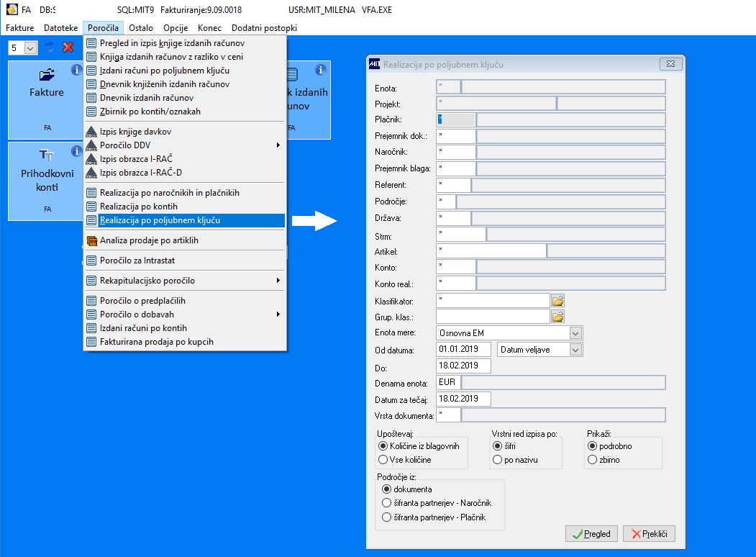The height and width of the screenshot is (557, 756).
Task: Open folder browse icon next to Klasifikator
Action: tap(558, 301)
